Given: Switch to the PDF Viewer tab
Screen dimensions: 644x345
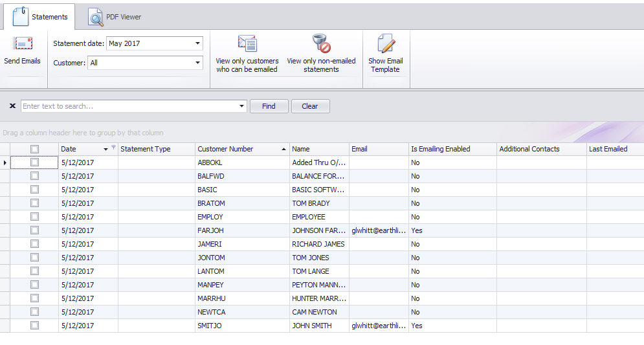Looking at the screenshot, I should [x=115, y=17].
